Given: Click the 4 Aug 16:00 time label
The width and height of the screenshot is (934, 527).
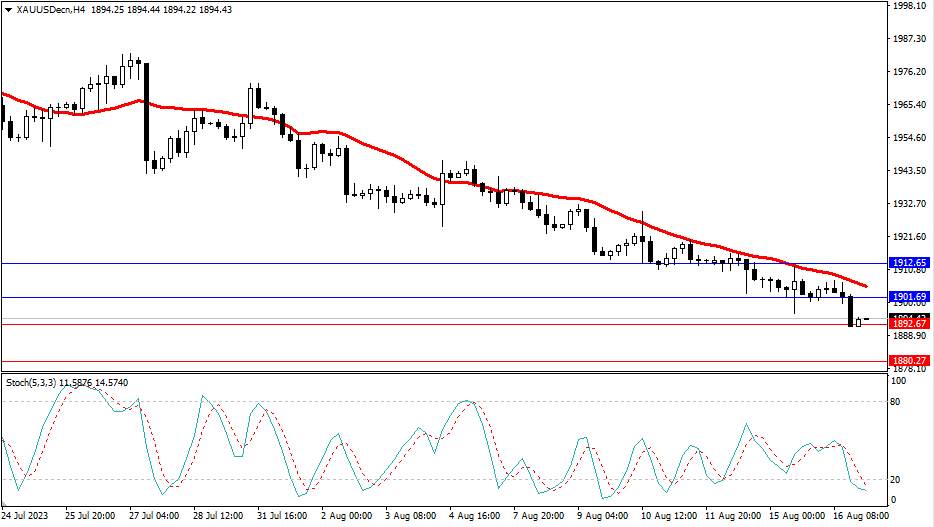Looking at the screenshot, I should click(474, 517).
